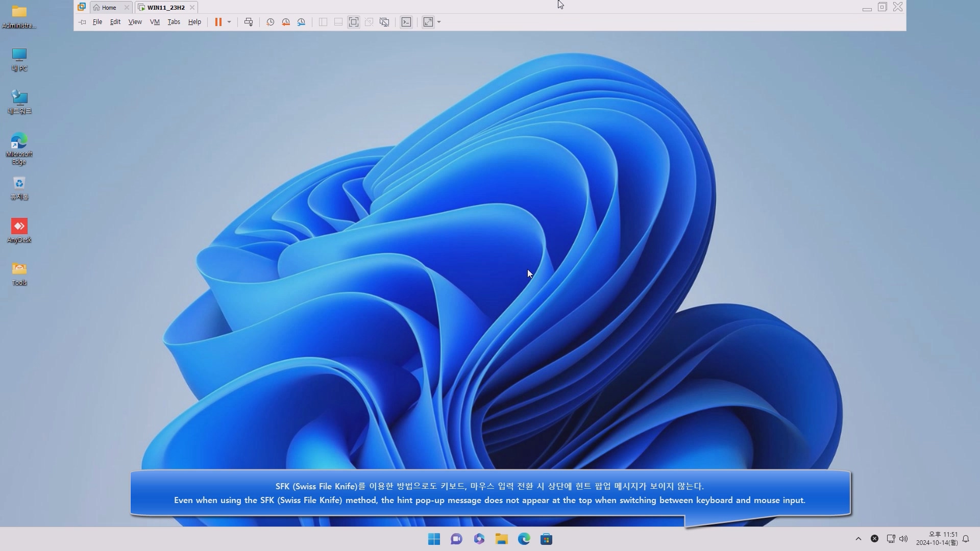Close the Home tab
Viewport: 980px width, 551px height.
pos(127,8)
